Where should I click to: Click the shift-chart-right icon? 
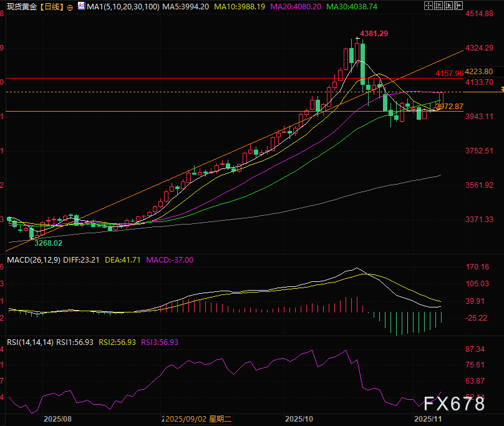click(459, 6)
